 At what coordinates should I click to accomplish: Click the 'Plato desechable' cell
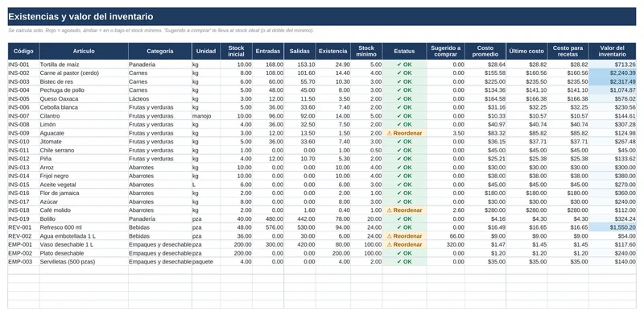click(84, 253)
